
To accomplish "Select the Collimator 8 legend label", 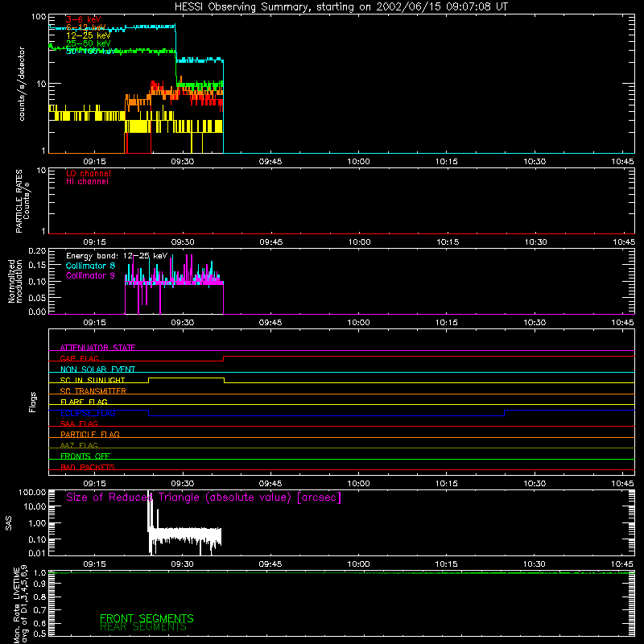I will pyautogui.click(x=90, y=266).
